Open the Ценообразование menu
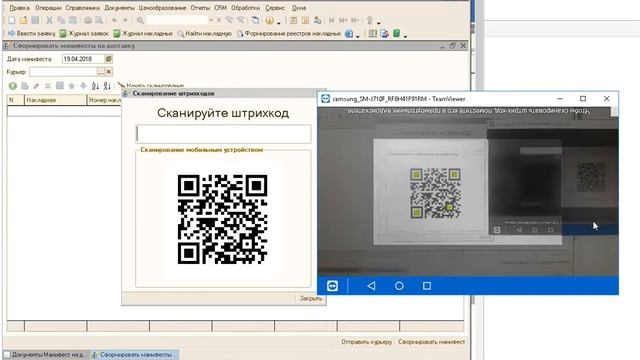The height and width of the screenshot is (360, 640). (162, 8)
